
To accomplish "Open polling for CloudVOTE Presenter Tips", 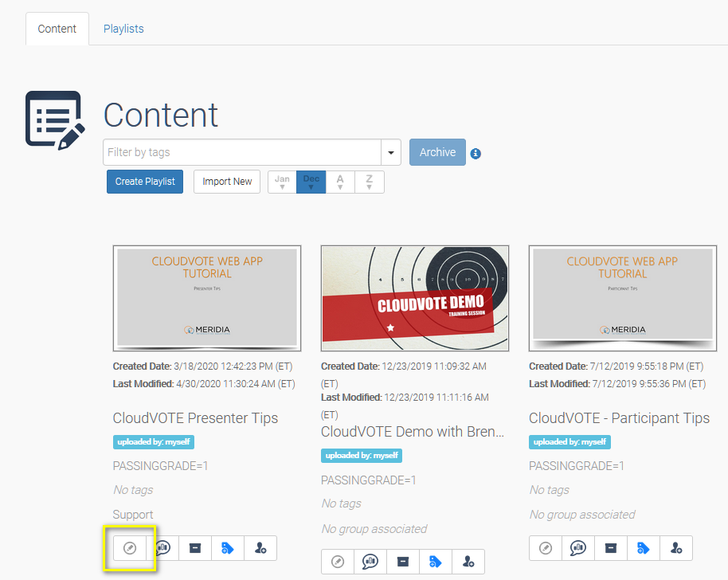I will pyautogui.click(x=163, y=548).
